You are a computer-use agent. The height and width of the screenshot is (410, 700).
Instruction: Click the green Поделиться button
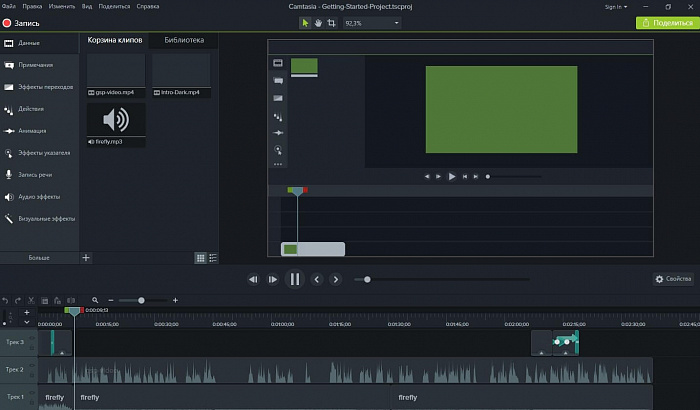pyautogui.click(x=667, y=22)
